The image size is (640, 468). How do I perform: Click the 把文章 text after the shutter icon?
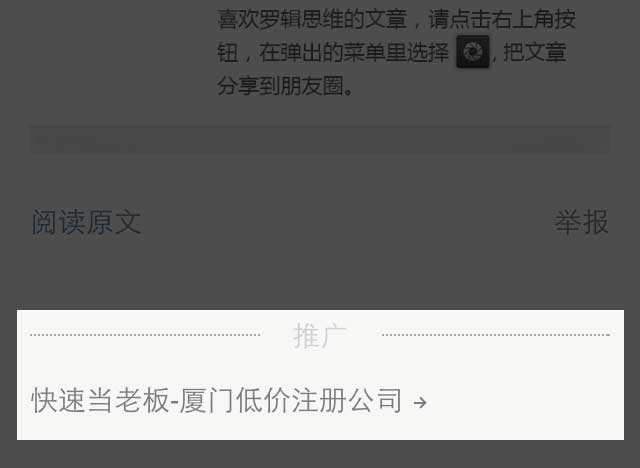click(x=535, y=52)
